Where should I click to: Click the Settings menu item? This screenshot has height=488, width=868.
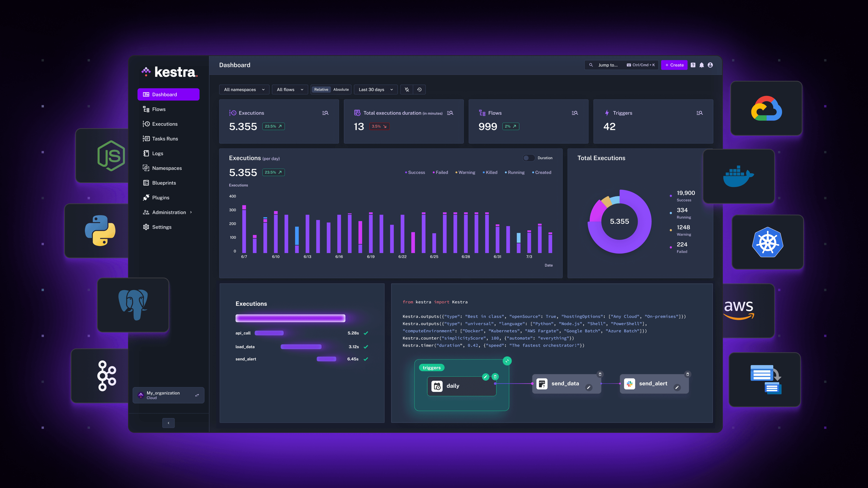point(162,227)
